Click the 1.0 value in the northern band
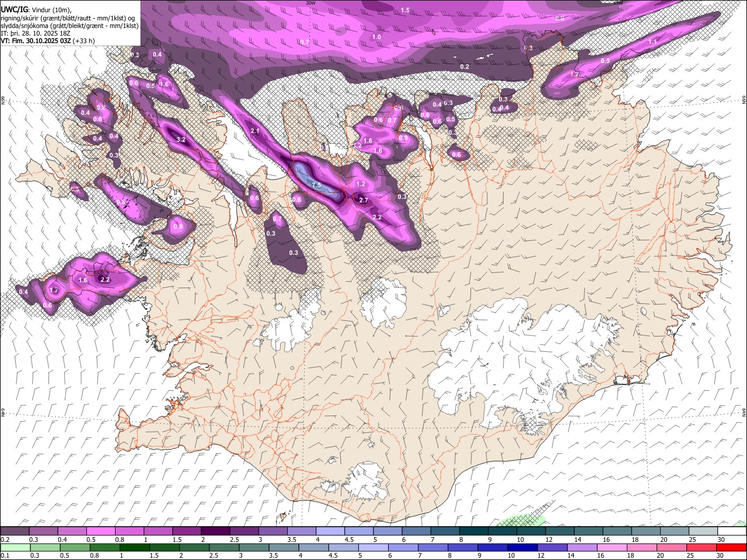Image resolution: width=747 pixels, height=560 pixels. click(376, 37)
